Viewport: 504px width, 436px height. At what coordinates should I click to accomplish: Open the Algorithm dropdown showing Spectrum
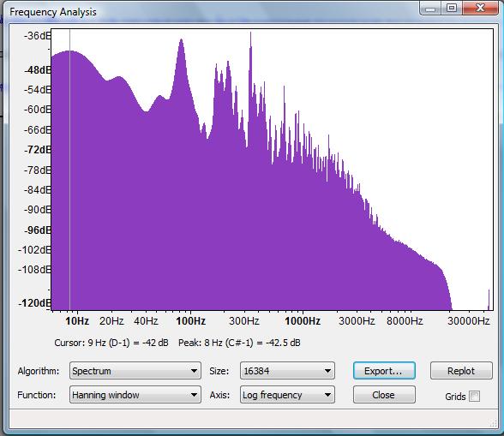click(135, 371)
